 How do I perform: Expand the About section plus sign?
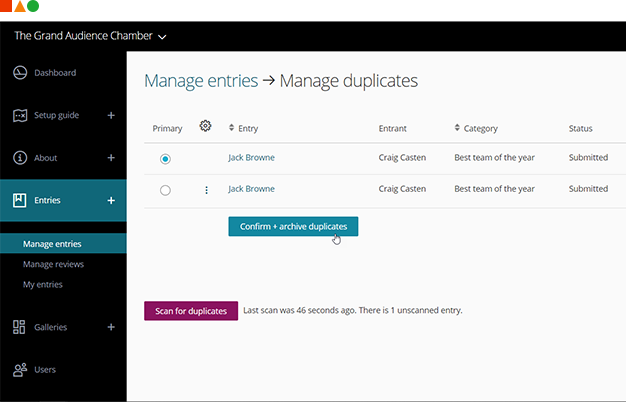(x=110, y=158)
